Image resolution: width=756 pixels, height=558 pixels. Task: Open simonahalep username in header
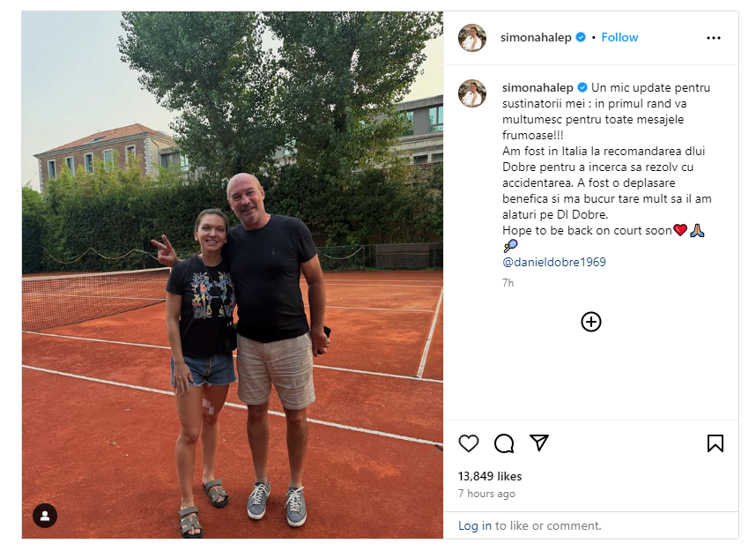(536, 37)
